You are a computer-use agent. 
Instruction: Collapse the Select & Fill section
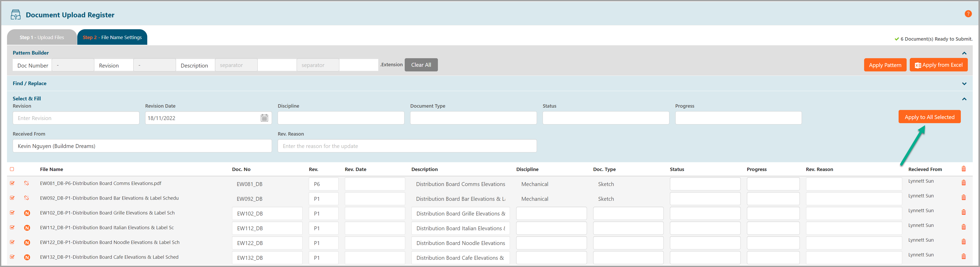tap(964, 99)
